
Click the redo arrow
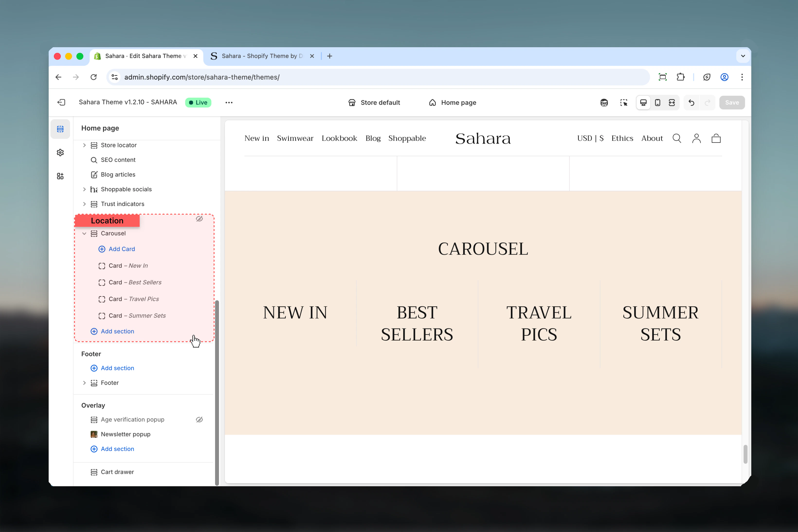[707, 102]
